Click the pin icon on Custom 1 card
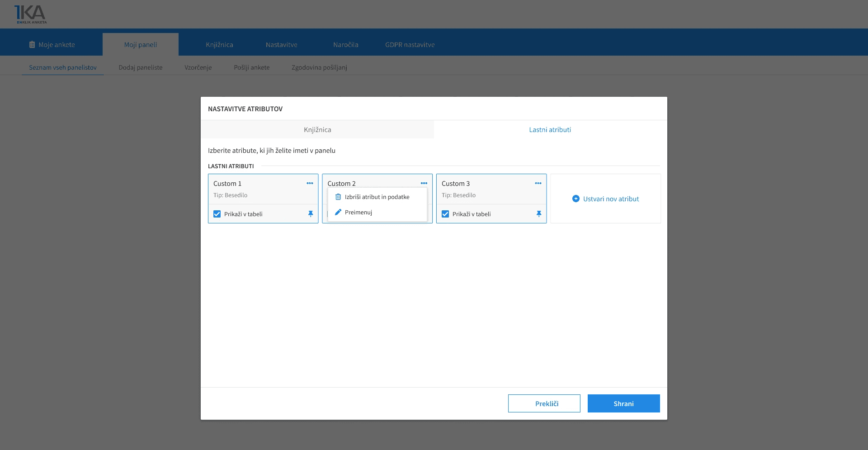 pyautogui.click(x=311, y=214)
